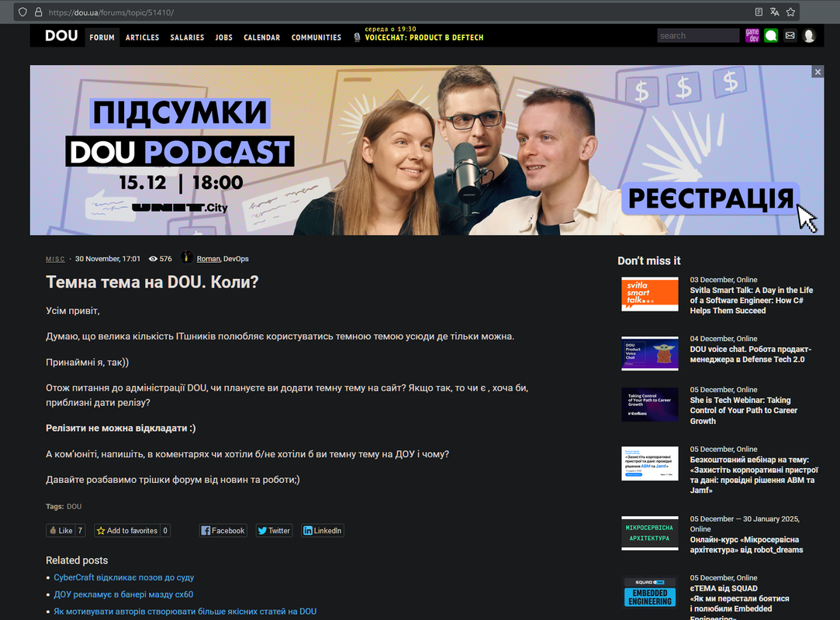Click the site search field

pos(698,36)
